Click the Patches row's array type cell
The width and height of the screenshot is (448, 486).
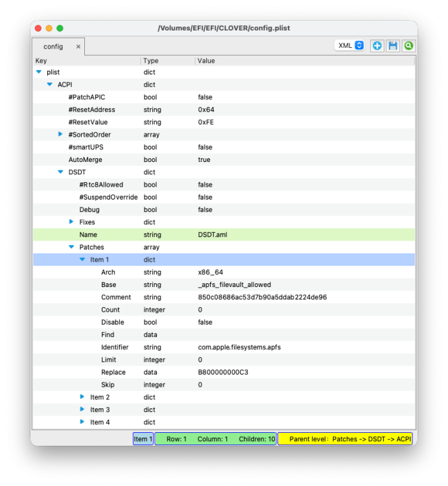152,247
